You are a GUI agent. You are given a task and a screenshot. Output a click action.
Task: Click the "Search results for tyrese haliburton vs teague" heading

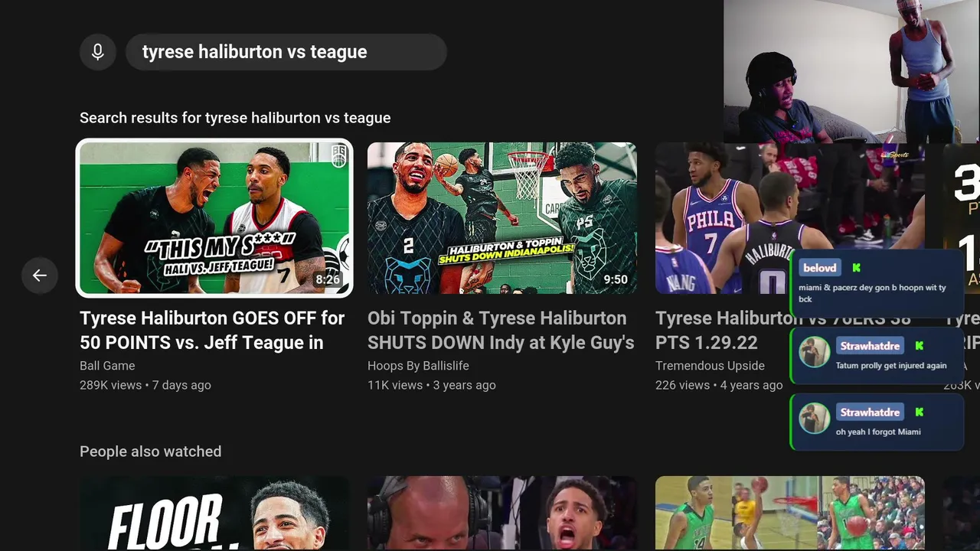pyautogui.click(x=235, y=118)
